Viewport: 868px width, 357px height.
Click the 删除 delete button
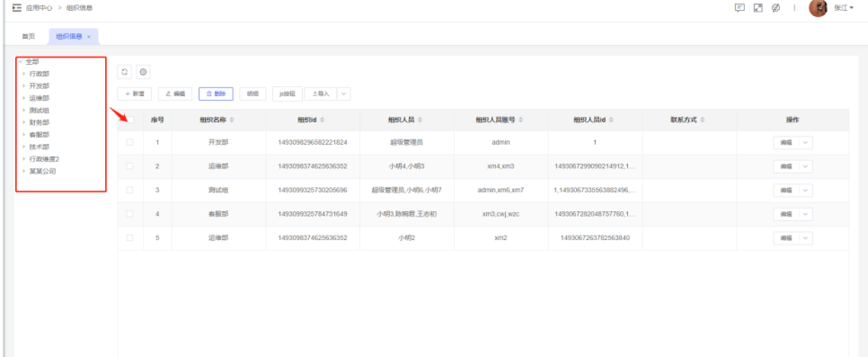click(x=216, y=94)
